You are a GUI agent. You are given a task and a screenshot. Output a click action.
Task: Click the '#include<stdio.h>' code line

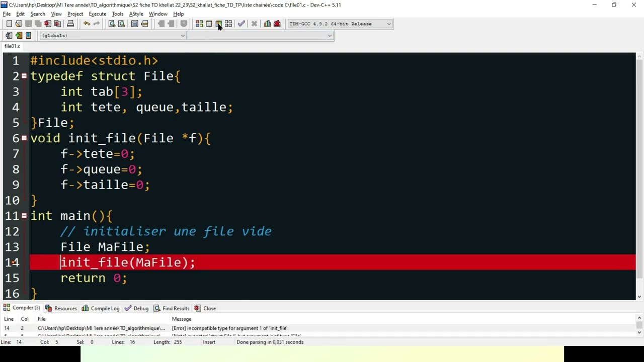click(x=94, y=60)
